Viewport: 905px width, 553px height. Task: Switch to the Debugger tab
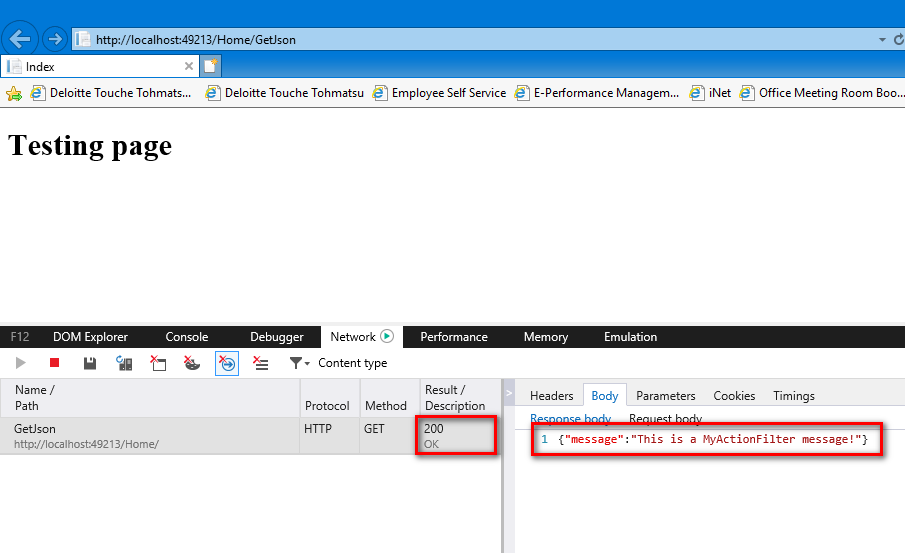coord(276,337)
